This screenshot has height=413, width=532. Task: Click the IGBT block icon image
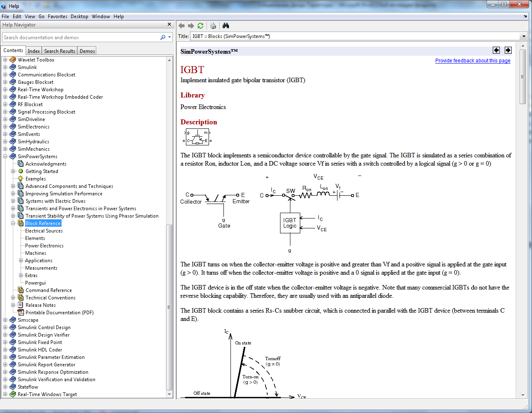pyautogui.click(x=197, y=137)
